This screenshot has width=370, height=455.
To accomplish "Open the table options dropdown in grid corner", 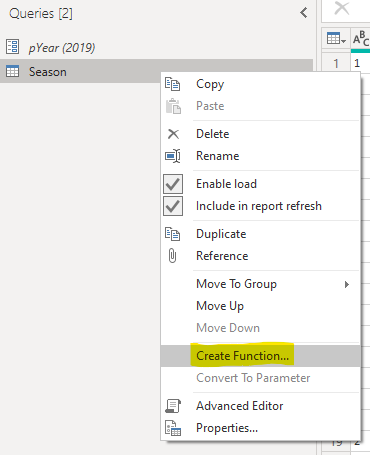I will 336,39.
